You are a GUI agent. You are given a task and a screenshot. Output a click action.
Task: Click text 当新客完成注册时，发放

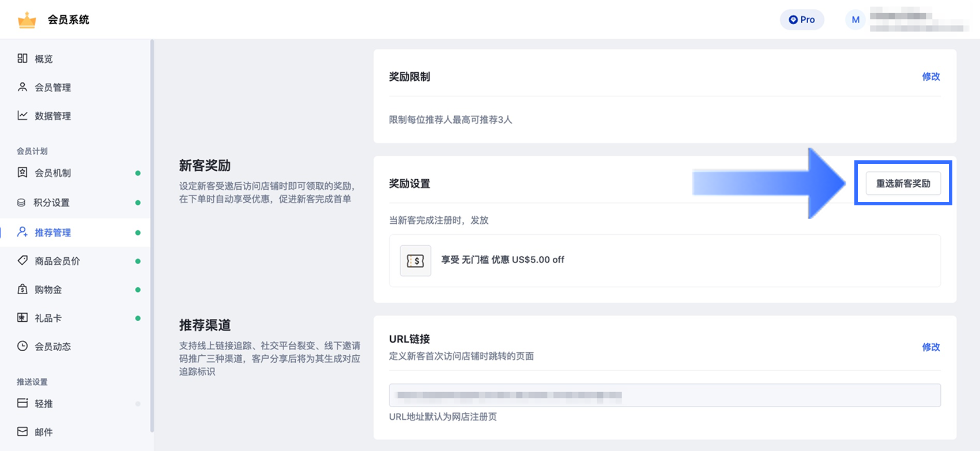click(x=439, y=220)
